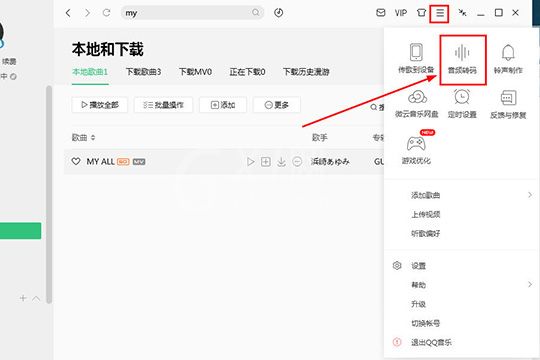
Task: Expand 添加歌曲 submenu
Action: [462, 195]
